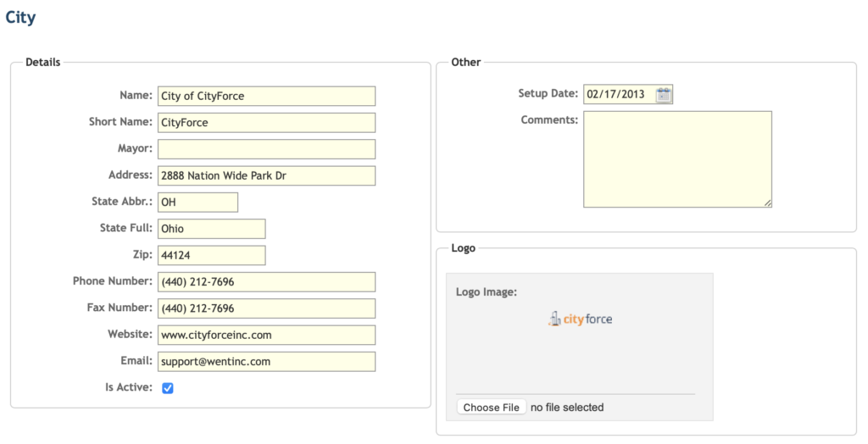Focus the Name field with City of CityForce
This screenshot has height=444, width=868.
(x=266, y=96)
